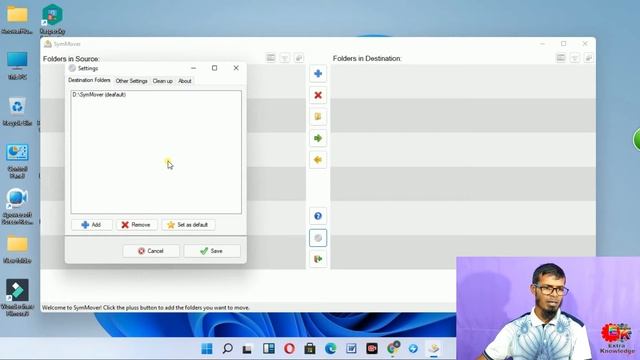The image size is (640, 360).
Task: Open the Task View taskbar icon
Action: (x=247, y=349)
